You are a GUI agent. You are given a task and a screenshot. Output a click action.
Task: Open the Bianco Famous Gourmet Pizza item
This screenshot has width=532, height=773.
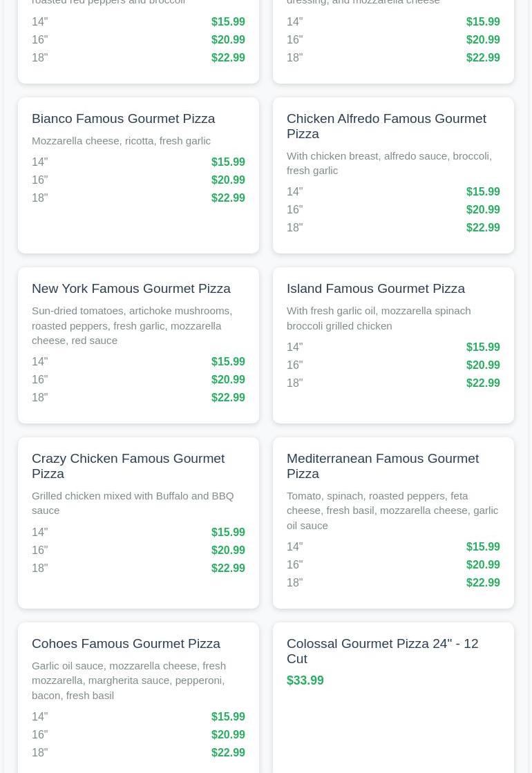pos(123,119)
